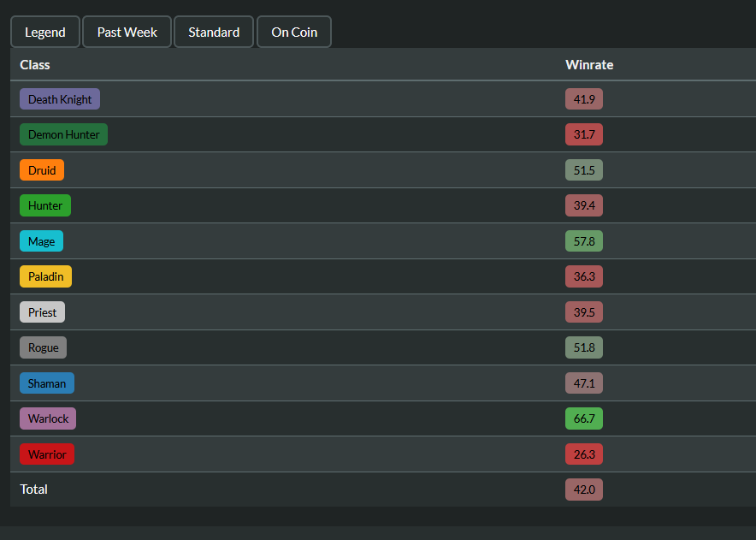Click Demon Hunter winrate value 31.7
The image size is (756, 540).
[584, 134]
